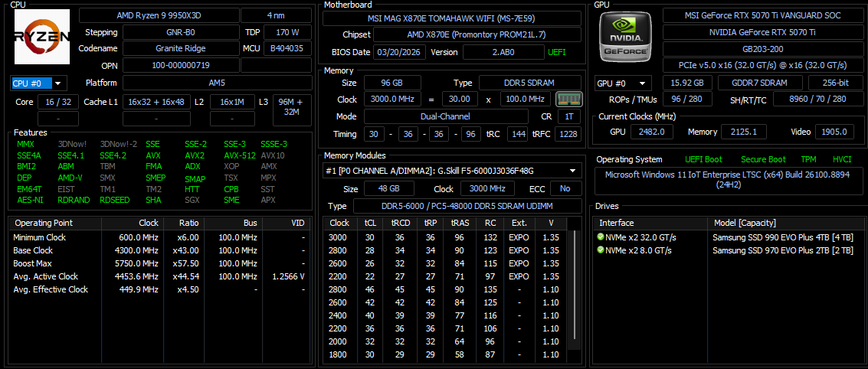Screen dimensions: 868x369
Task: Click the Boost Max operating point row
Action: tap(160, 263)
